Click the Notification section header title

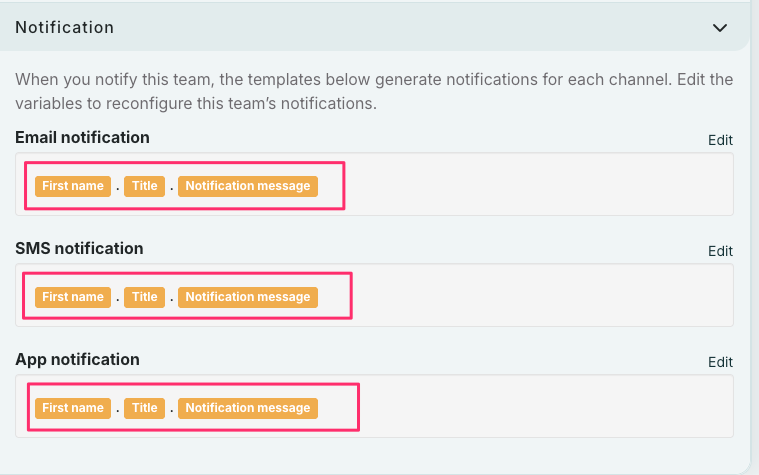pyautogui.click(x=64, y=28)
